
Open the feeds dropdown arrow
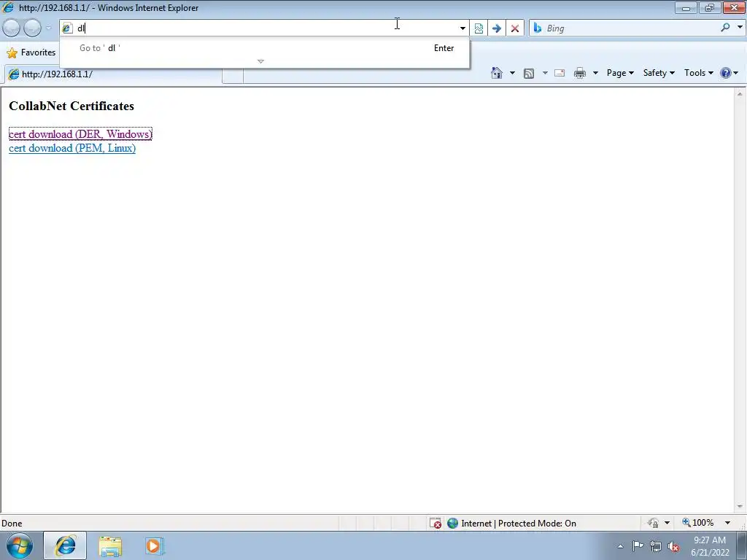point(545,73)
